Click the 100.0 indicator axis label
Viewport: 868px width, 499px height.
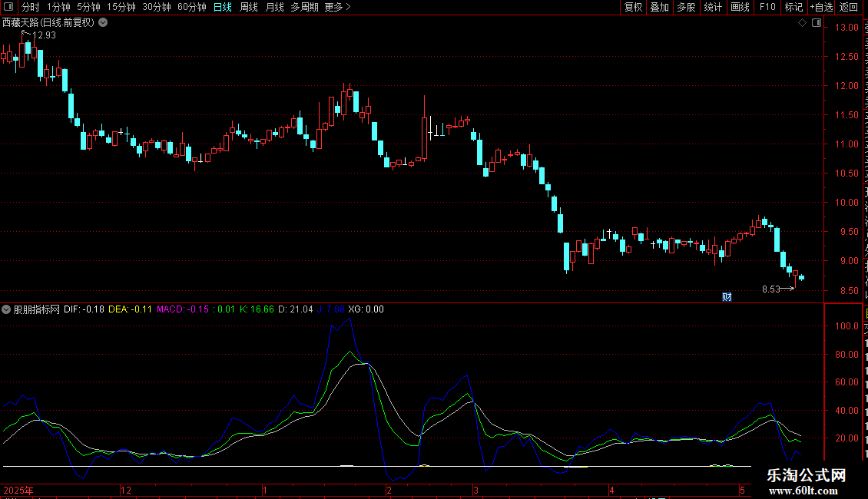[846, 326]
